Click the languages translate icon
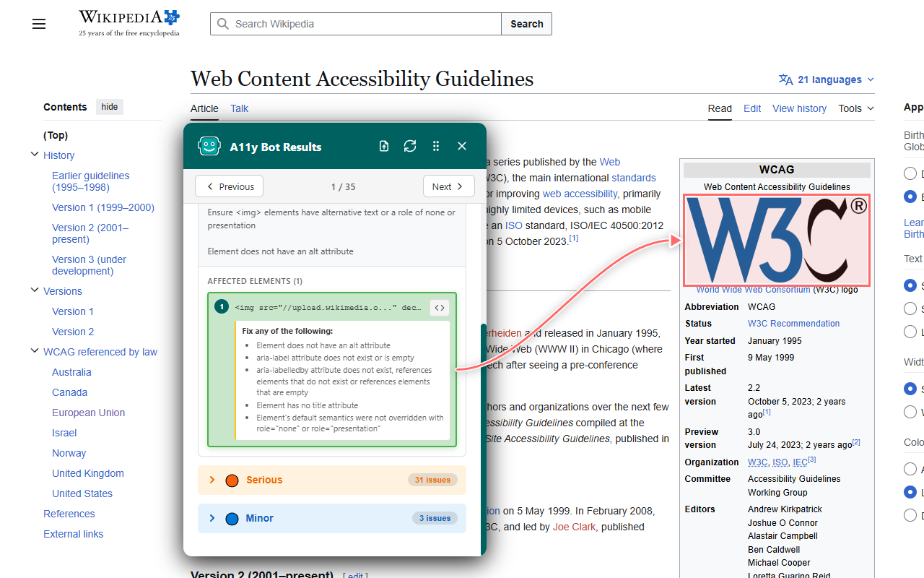Screen dimensions: 924x578 pyautogui.click(x=786, y=79)
